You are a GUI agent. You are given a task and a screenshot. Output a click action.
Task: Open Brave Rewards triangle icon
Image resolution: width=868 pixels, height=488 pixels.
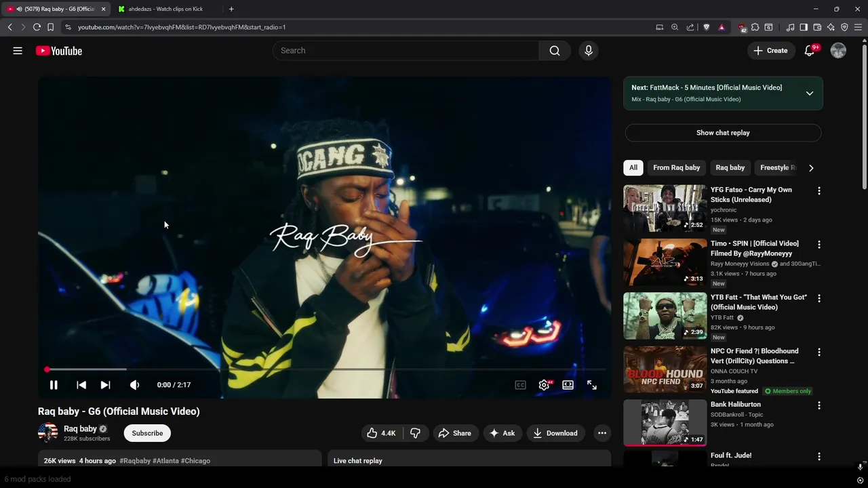click(x=722, y=27)
